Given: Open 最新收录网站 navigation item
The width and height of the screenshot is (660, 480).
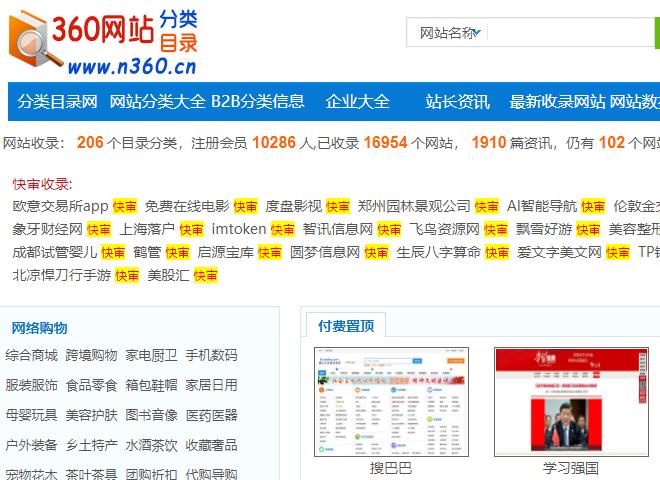Looking at the screenshot, I should coord(557,101).
